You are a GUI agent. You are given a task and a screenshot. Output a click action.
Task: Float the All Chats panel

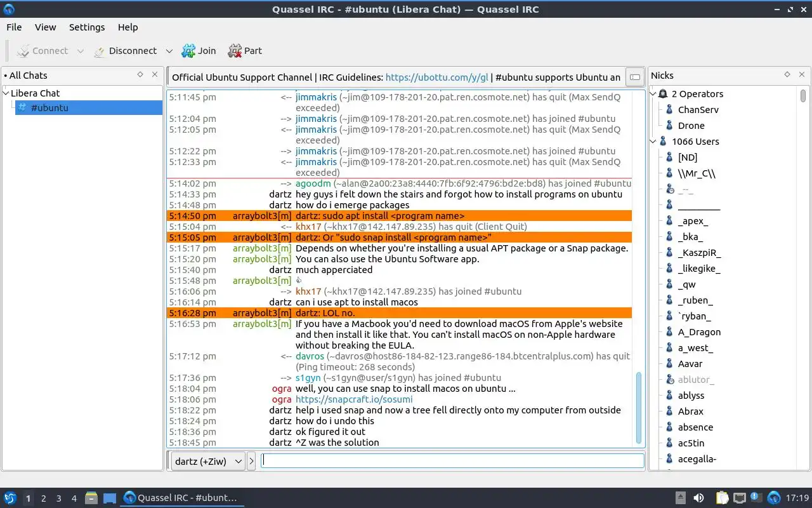tap(140, 74)
